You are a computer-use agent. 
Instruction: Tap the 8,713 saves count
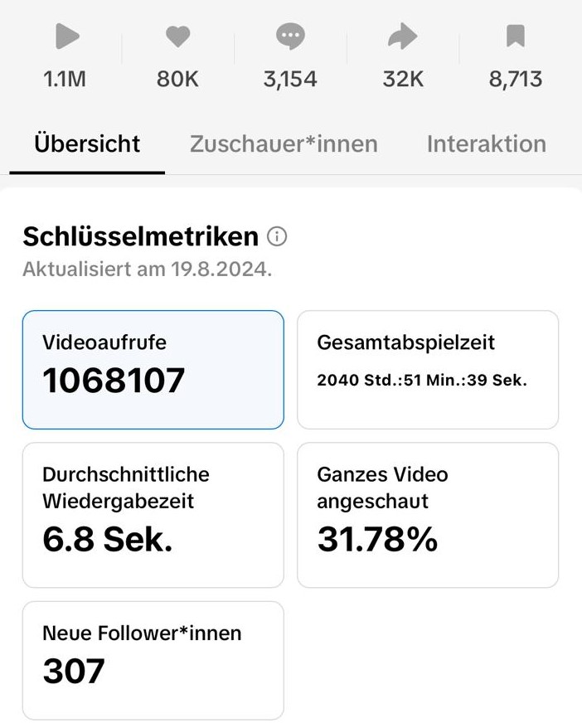516,80
